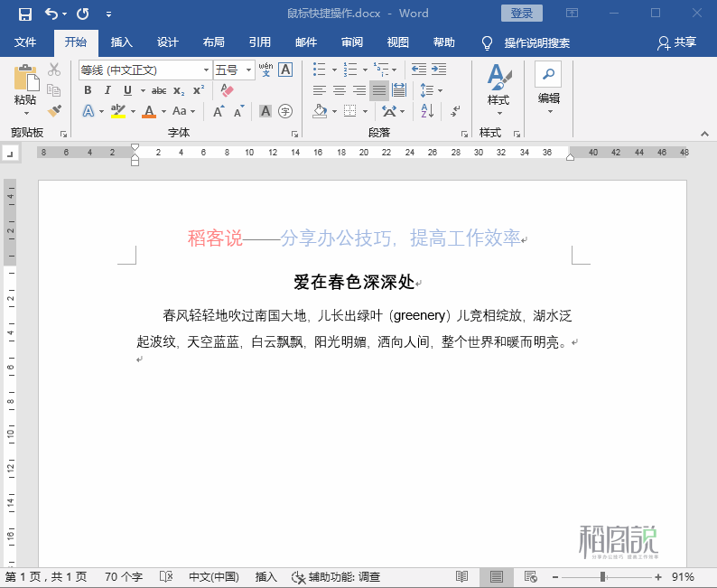This screenshot has width=717, height=588.
Task: Click word count 70 个字
Action: 124,577
